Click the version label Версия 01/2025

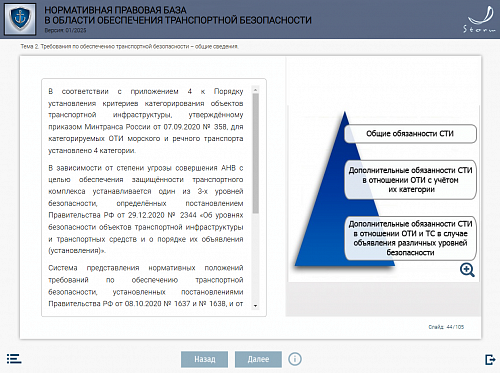65,30
